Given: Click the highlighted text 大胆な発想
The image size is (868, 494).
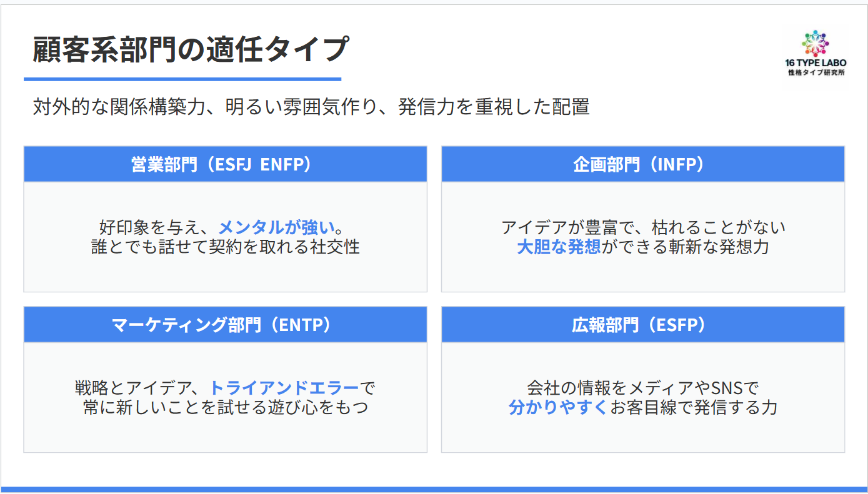Looking at the screenshot, I should 559,247.
